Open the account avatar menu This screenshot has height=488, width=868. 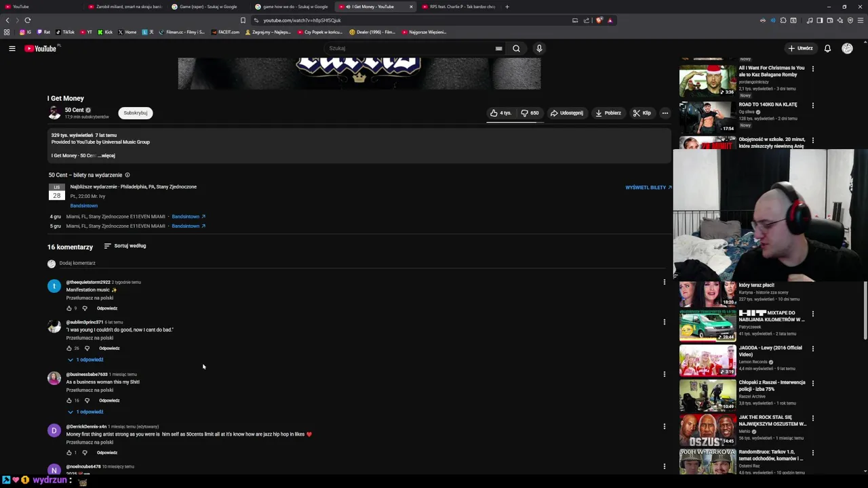847,48
